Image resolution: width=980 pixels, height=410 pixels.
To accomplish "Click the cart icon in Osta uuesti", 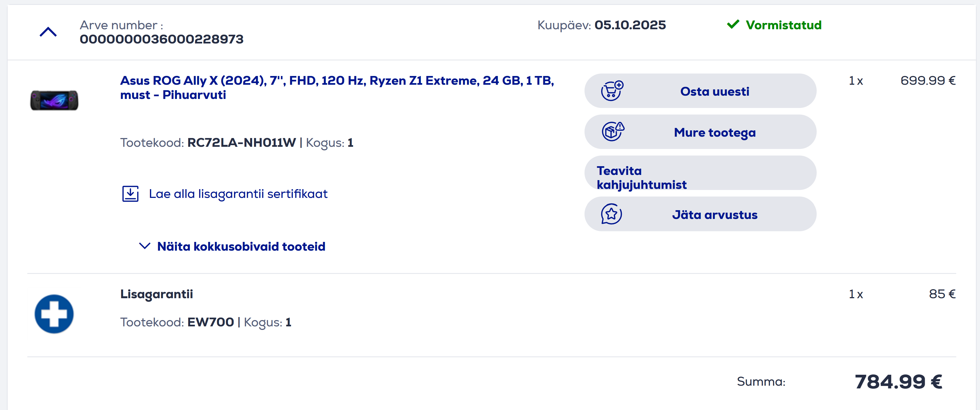I will (612, 91).
